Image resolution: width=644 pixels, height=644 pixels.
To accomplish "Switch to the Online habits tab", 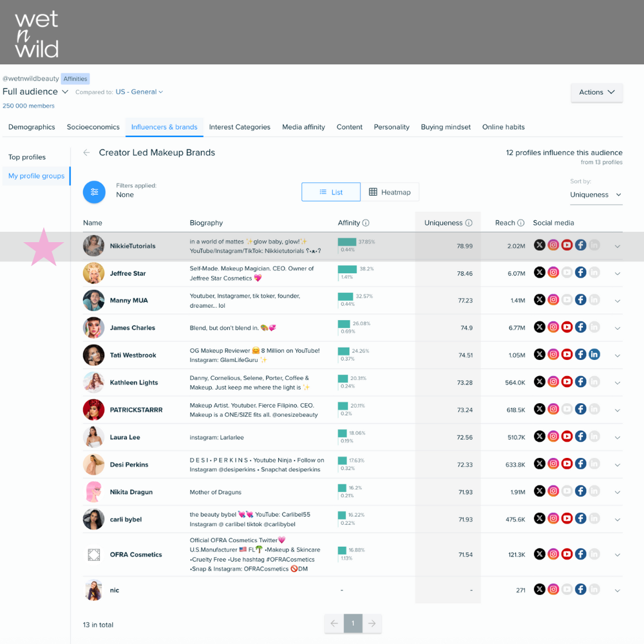I will (x=503, y=127).
